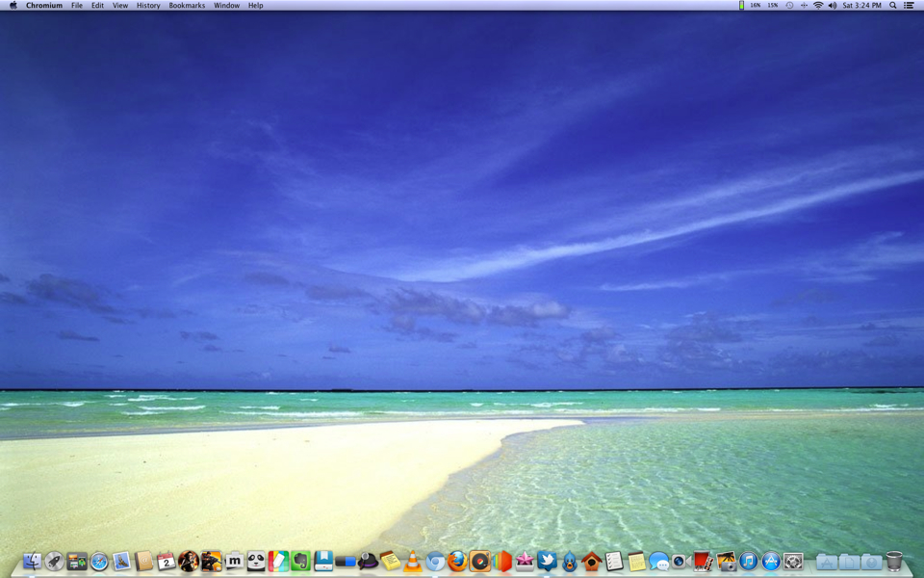Open Finder from the Dock
This screenshot has height=578, width=924.
click(x=32, y=561)
